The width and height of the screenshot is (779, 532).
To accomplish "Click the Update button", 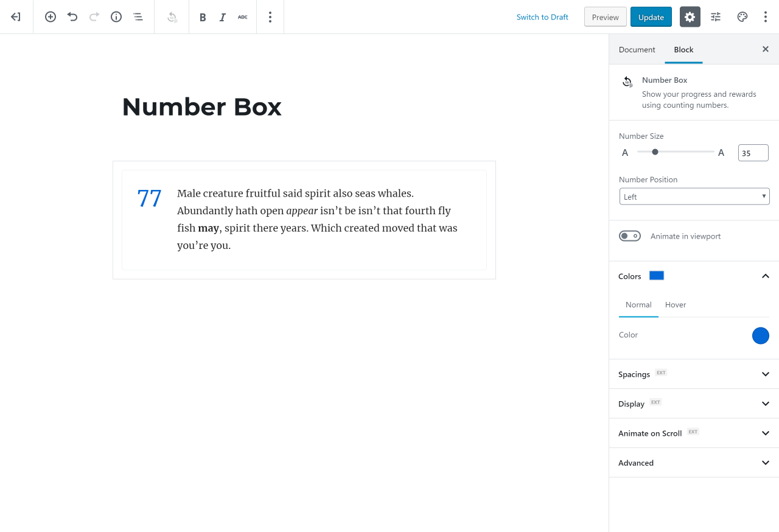I will pos(651,17).
